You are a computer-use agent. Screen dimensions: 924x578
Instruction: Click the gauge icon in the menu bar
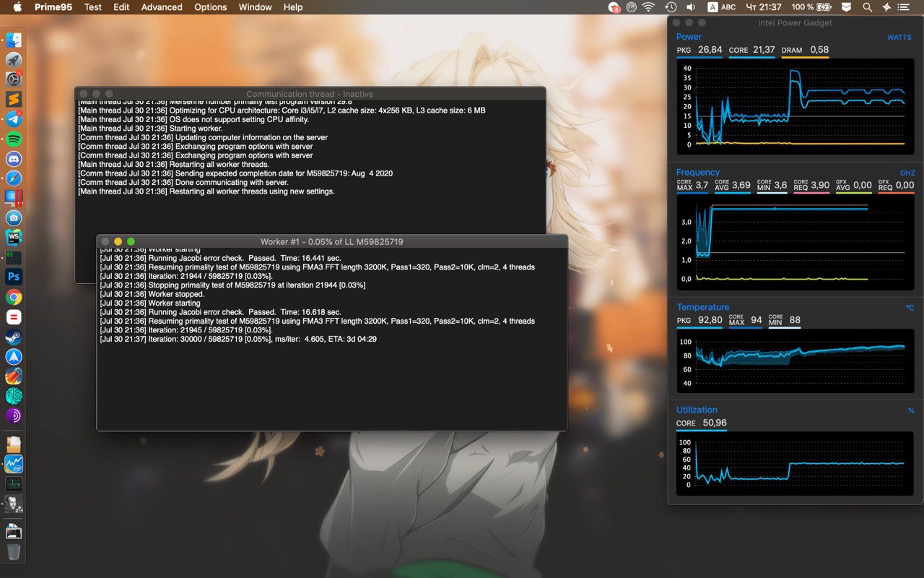(x=632, y=7)
